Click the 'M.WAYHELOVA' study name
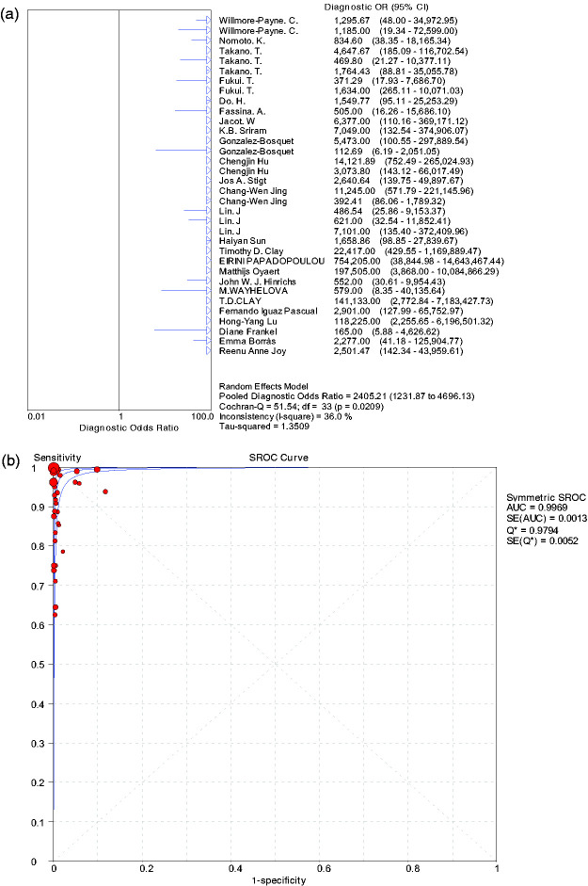The height and width of the screenshot is (886, 588). click(x=253, y=291)
